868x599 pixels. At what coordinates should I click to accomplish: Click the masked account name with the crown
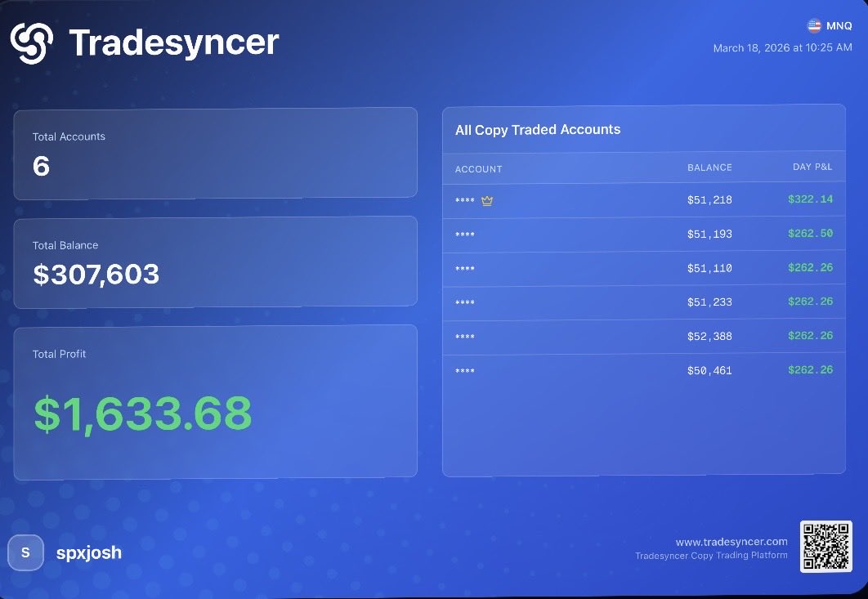coord(464,200)
